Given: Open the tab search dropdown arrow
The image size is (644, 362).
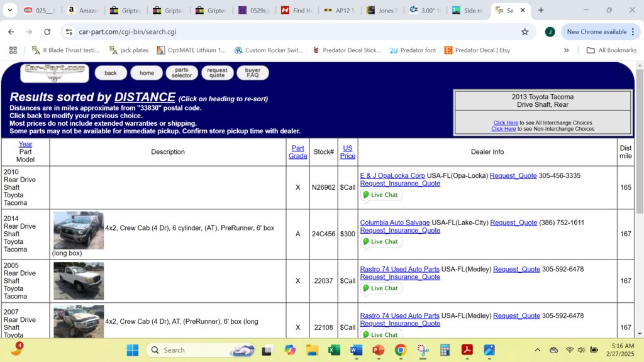Looking at the screenshot, I should [x=10, y=10].
